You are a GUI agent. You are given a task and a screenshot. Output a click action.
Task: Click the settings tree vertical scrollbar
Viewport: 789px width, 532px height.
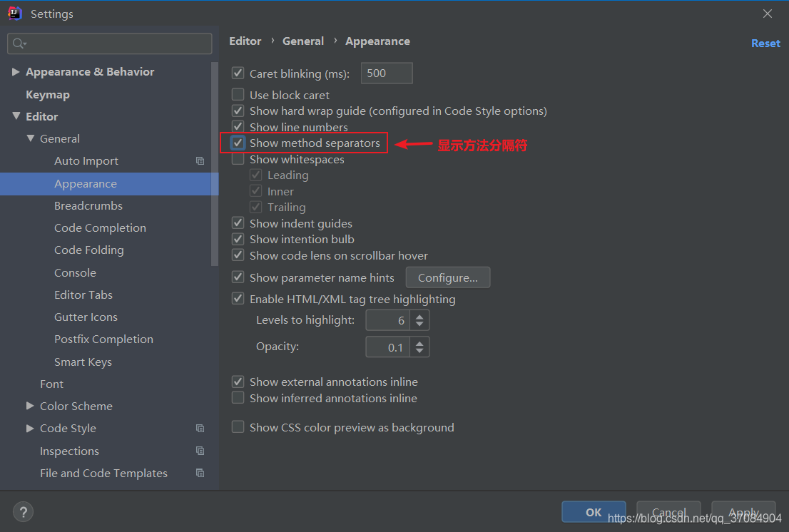(215, 163)
